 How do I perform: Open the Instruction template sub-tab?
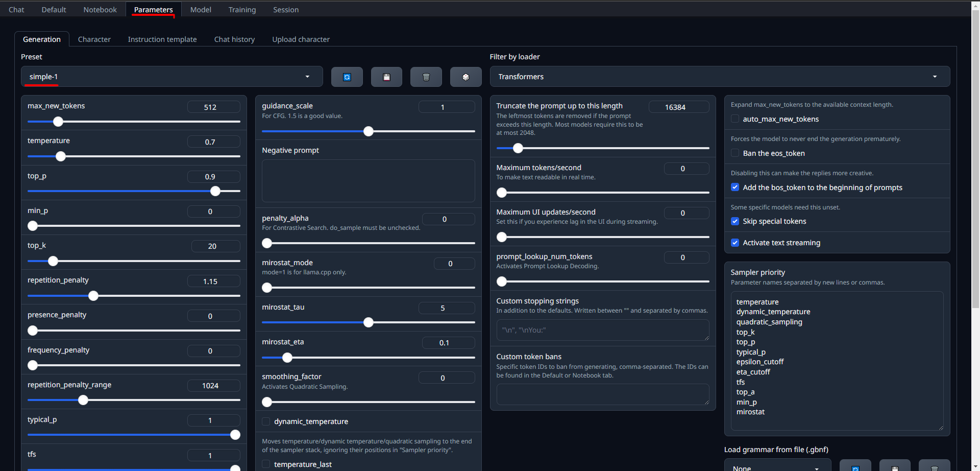(162, 39)
